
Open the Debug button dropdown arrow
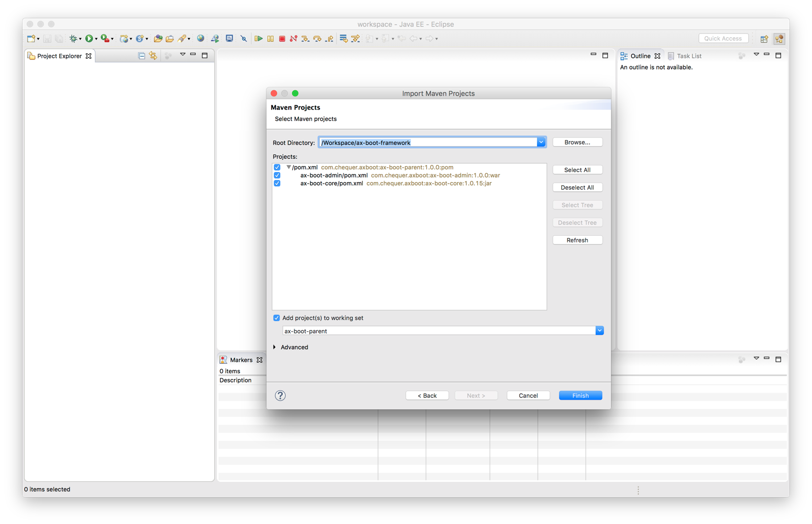(80, 39)
